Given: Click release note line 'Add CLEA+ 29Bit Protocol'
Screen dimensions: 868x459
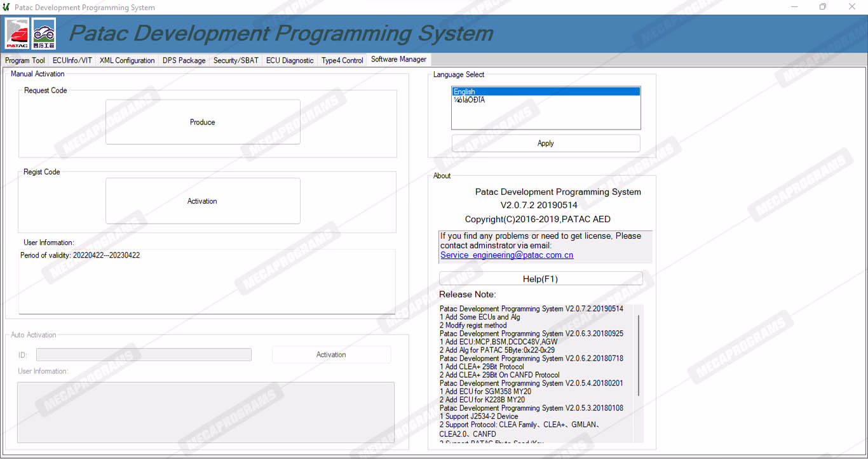Looking at the screenshot, I should pyautogui.click(x=482, y=366).
